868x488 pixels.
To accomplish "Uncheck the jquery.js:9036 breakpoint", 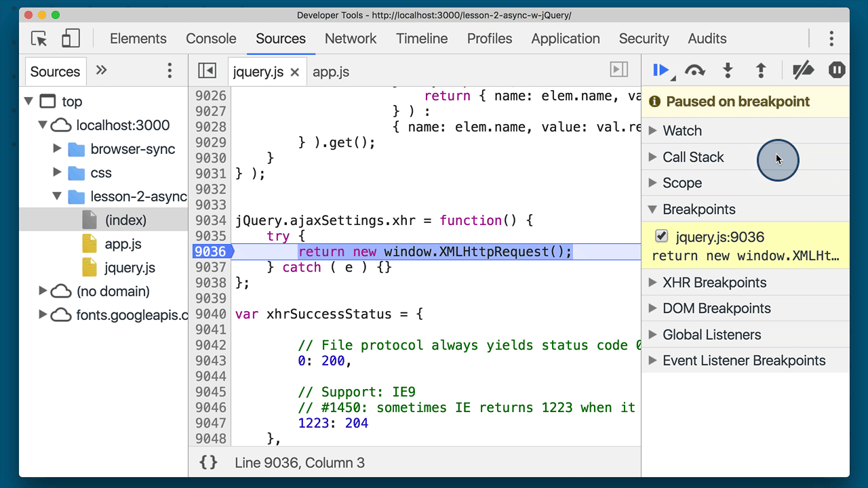I will point(661,237).
